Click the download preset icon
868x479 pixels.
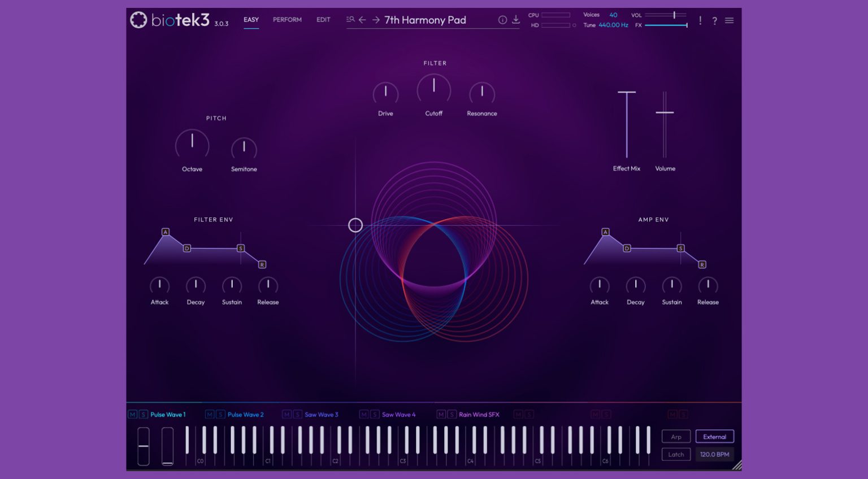pyautogui.click(x=515, y=19)
